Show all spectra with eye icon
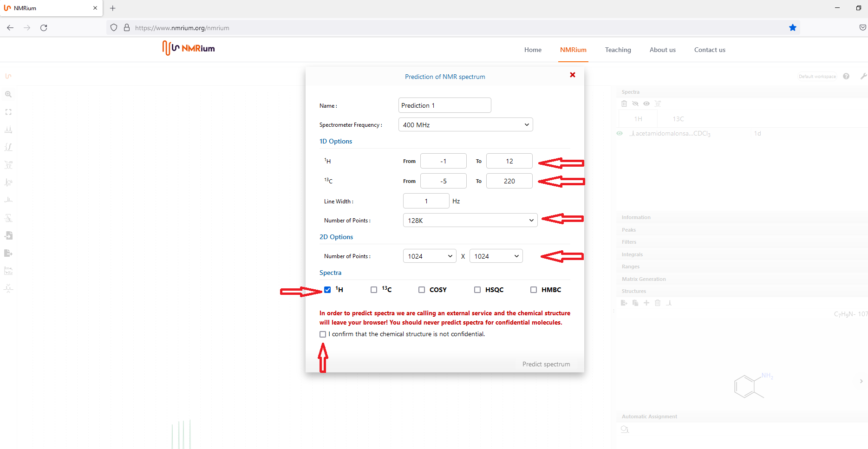868x449 pixels. [x=646, y=104]
